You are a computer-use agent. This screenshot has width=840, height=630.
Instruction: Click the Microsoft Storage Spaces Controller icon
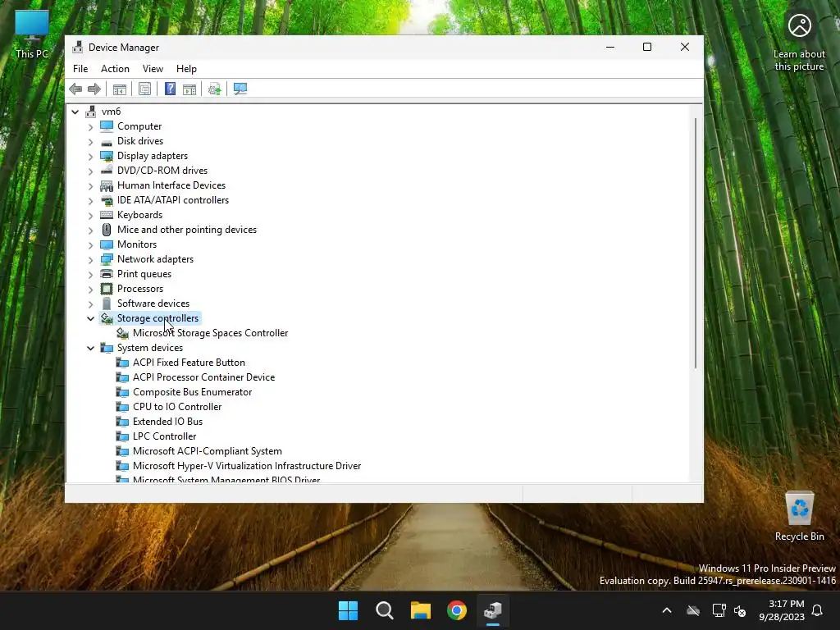tap(123, 333)
